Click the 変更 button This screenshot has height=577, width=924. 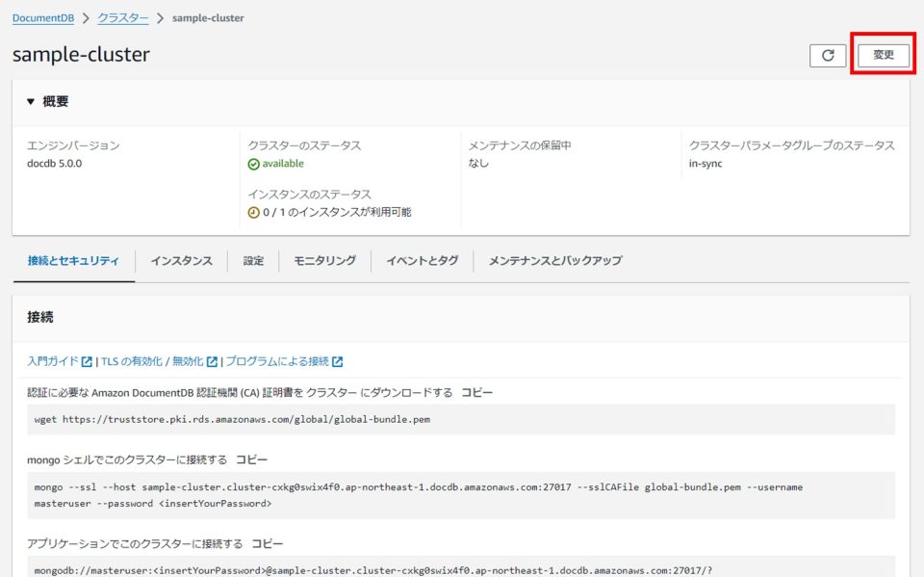click(883, 55)
